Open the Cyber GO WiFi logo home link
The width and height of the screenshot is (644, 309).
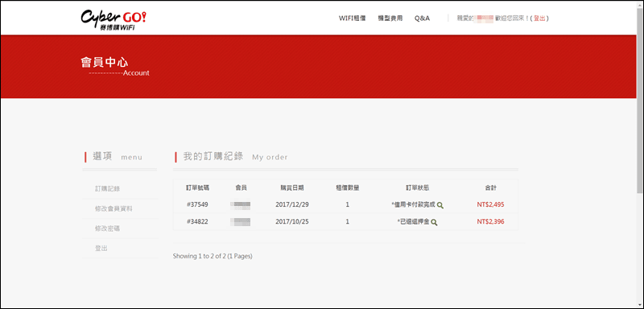(113, 19)
